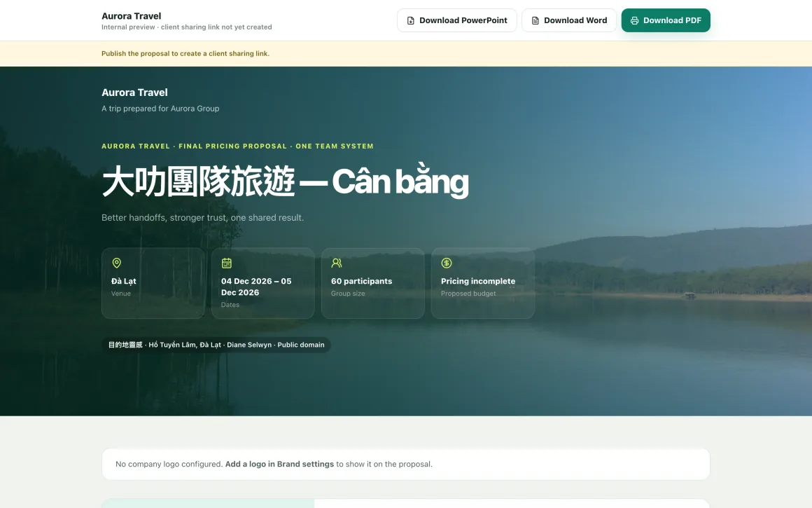Click the main title ending Cân bằng
This screenshot has width=812, height=508.
pyautogui.click(x=285, y=181)
